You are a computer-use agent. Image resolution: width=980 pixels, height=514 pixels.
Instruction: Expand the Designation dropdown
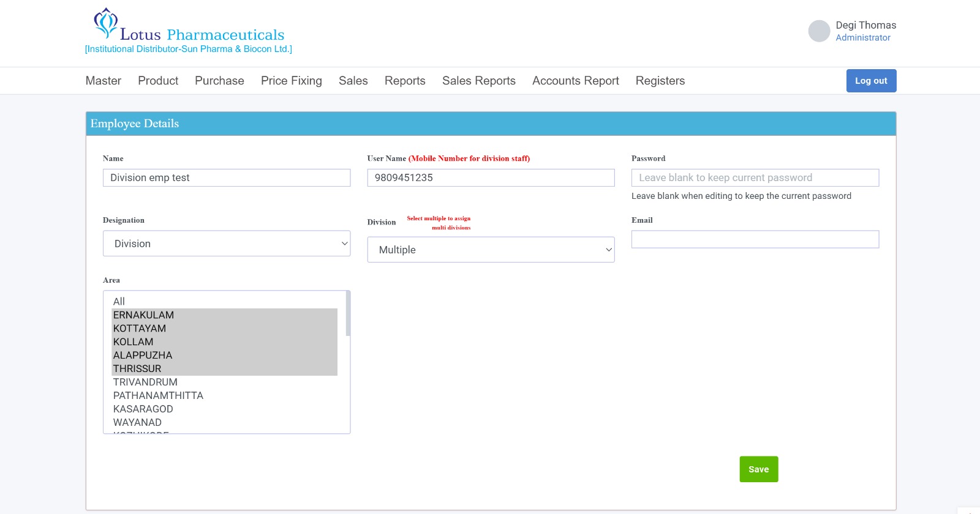click(227, 244)
